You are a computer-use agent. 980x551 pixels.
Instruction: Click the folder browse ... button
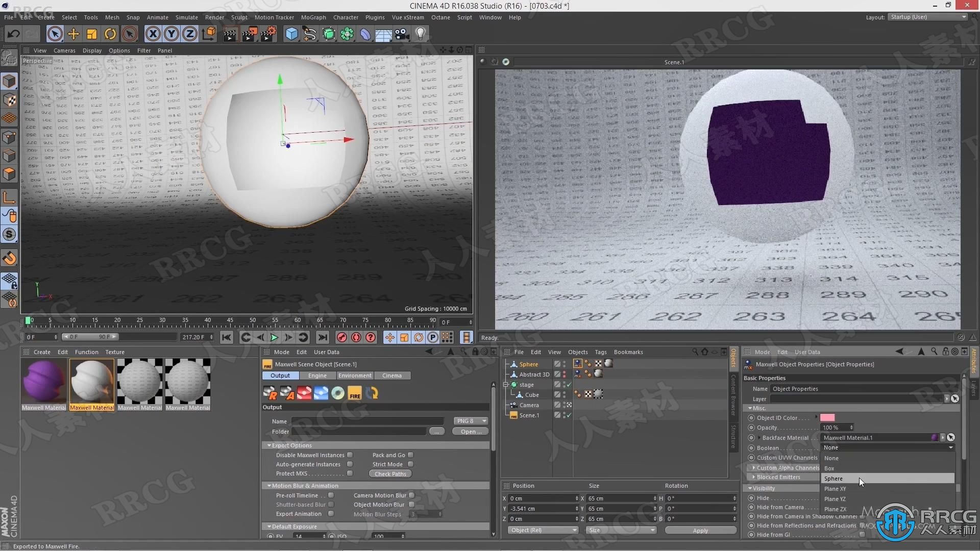pos(436,432)
